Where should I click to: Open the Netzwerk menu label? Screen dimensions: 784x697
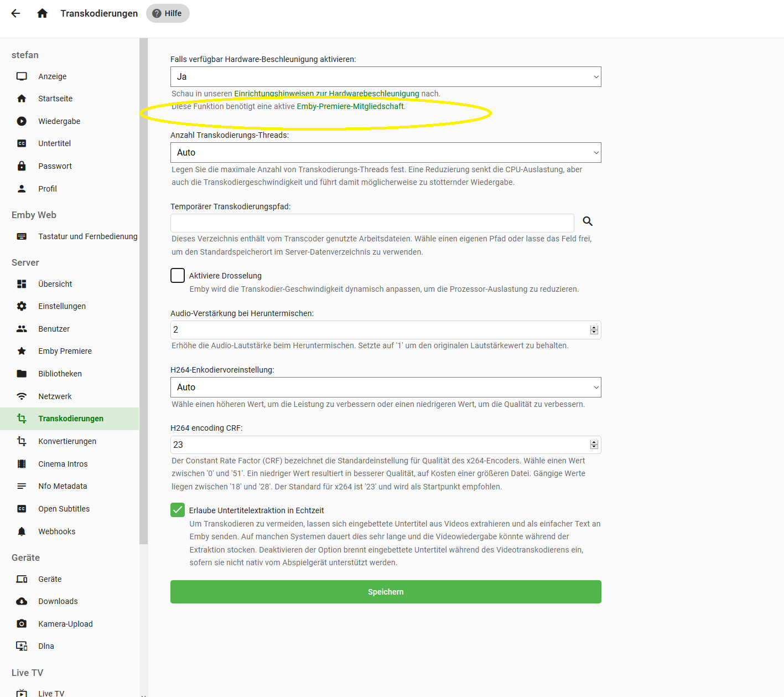(x=55, y=396)
